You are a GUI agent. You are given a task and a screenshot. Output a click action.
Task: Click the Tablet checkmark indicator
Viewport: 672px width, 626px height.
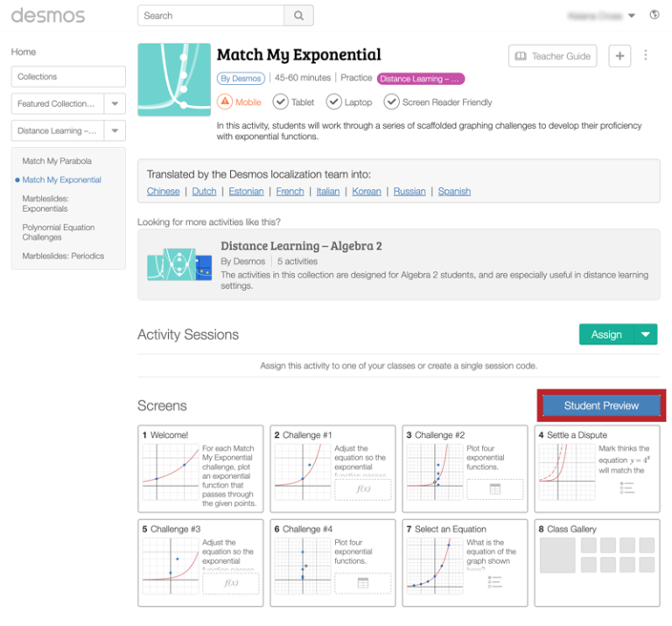pos(280,102)
